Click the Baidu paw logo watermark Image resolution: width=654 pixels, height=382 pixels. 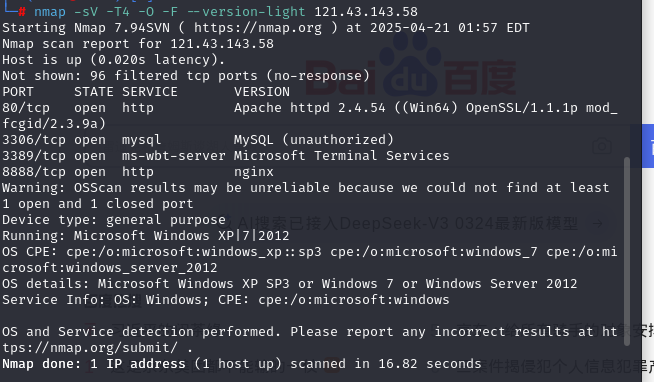[410, 65]
